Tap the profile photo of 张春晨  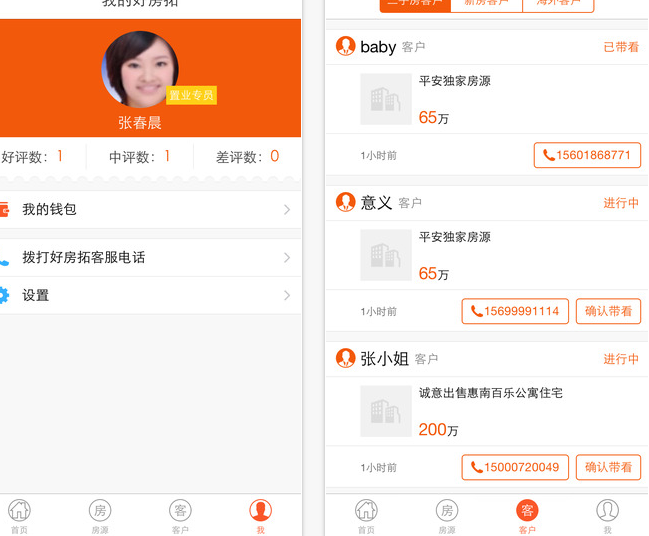140,70
